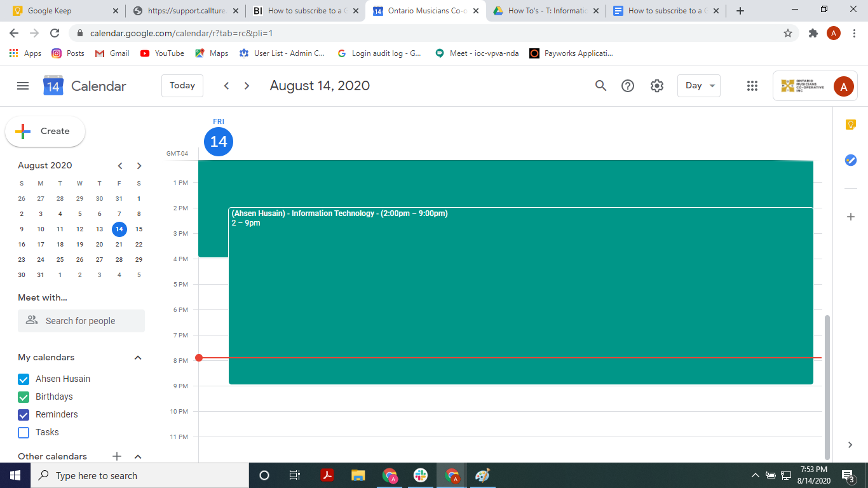Open a new browser tab
The image size is (868, 488).
point(740,11)
